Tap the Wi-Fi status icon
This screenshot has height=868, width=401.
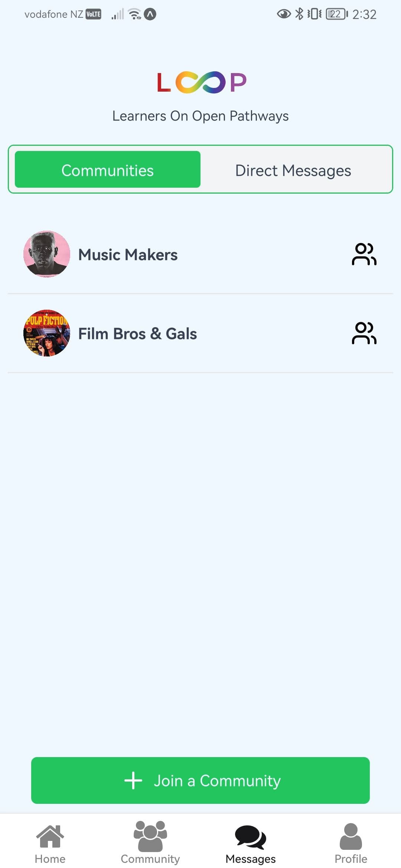click(134, 14)
